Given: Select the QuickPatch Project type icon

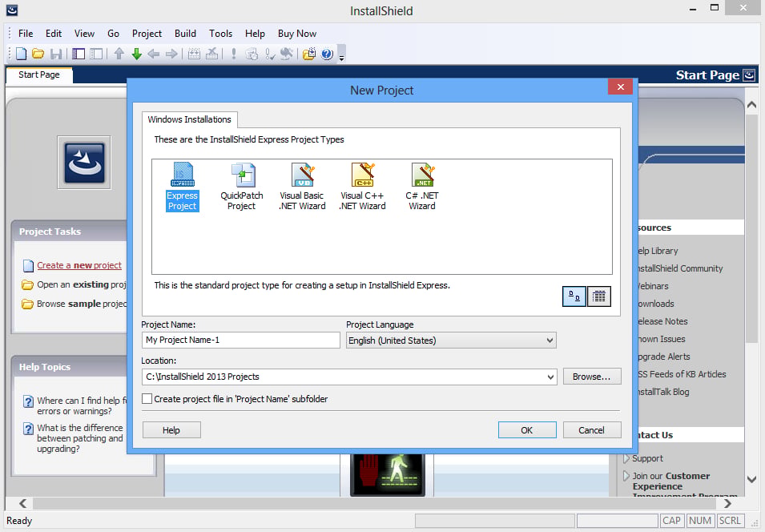Looking at the screenshot, I should (x=241, y=187).
